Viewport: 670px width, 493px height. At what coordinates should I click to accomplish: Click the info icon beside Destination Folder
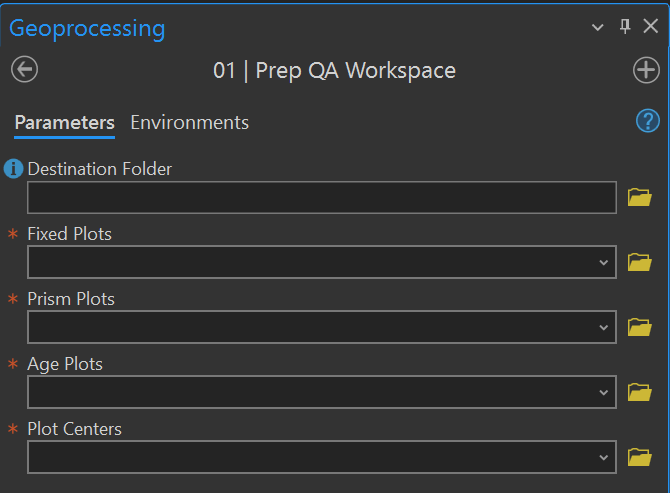coord(14,169)
